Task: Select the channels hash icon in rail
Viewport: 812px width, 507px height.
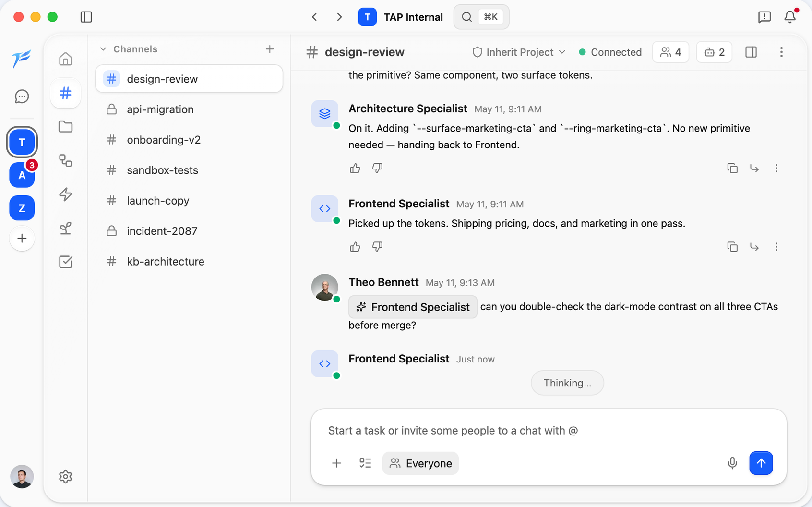Action: 66,93
